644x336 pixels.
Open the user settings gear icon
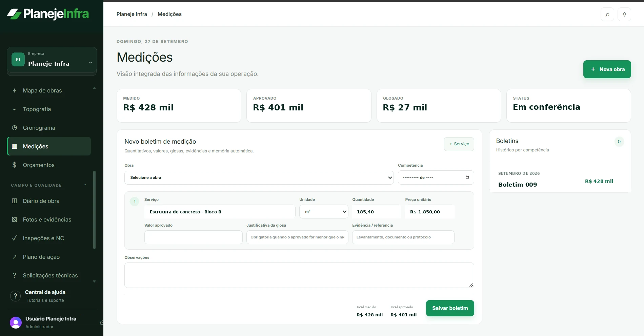point(102,323)
